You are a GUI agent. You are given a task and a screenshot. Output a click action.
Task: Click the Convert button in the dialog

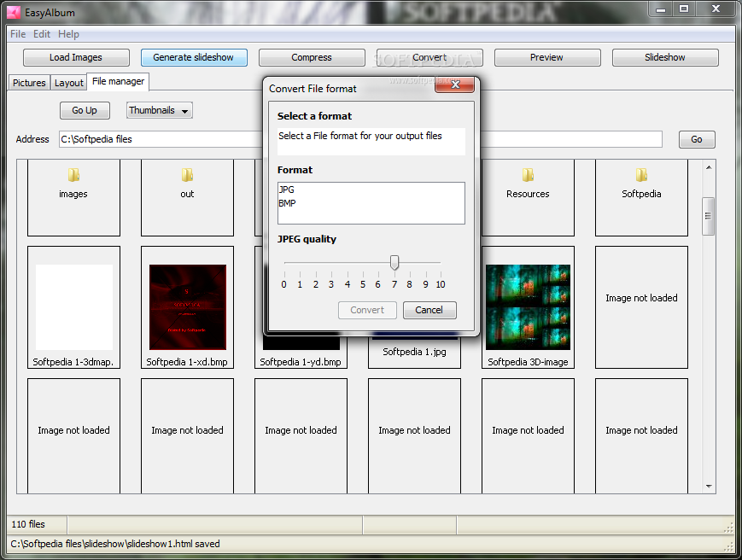[x=367, y=310]
